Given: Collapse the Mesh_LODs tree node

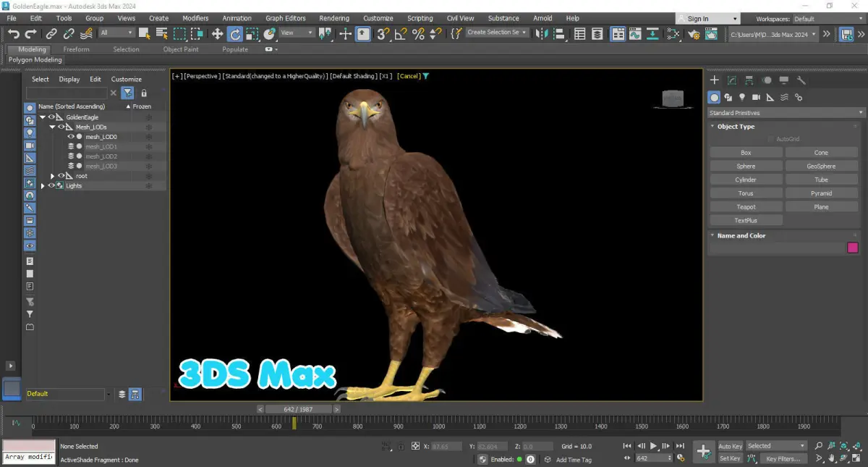Looking at the screenshot, I should click(x=52, y=127).
